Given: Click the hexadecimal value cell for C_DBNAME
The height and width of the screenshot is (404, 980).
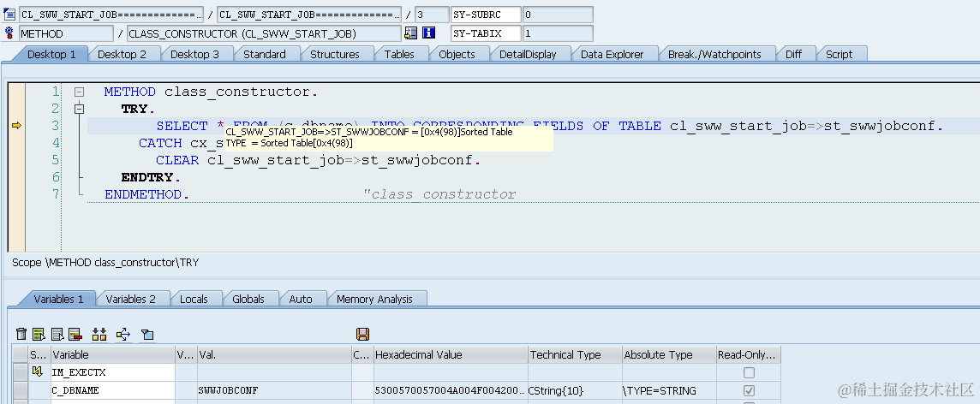Looking at the screenshot, I should 451,391.
